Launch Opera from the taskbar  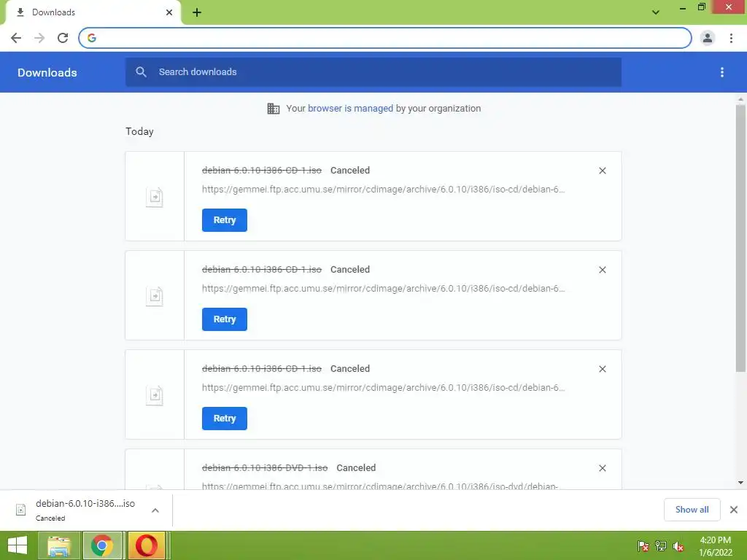tap(146, 545)
